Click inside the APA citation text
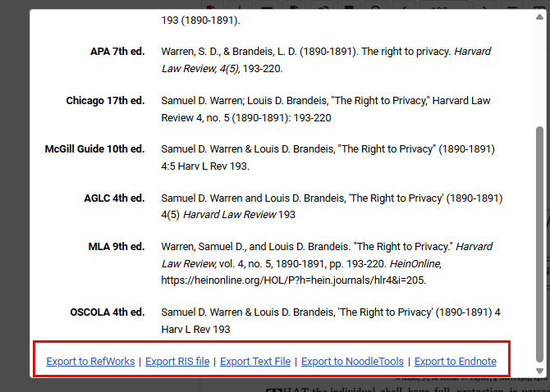This screenshot has width=550, height=392. click(325, 60)
